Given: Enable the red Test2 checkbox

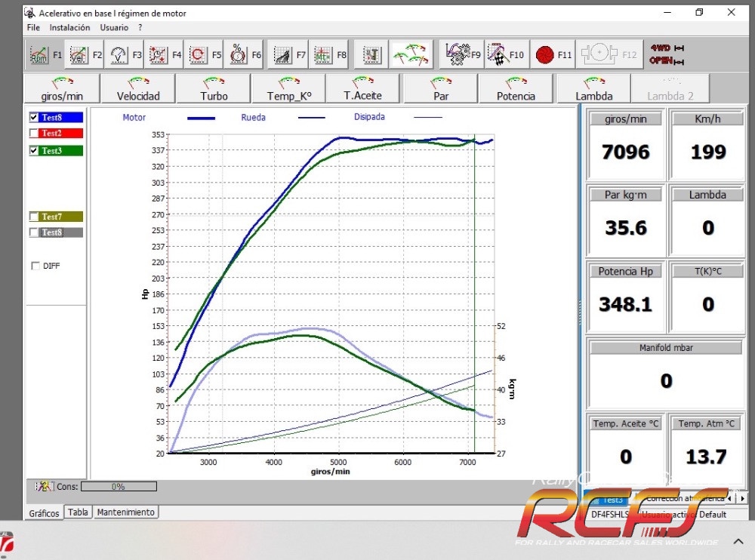Looking at the screenshot, I should pos(33,134).
